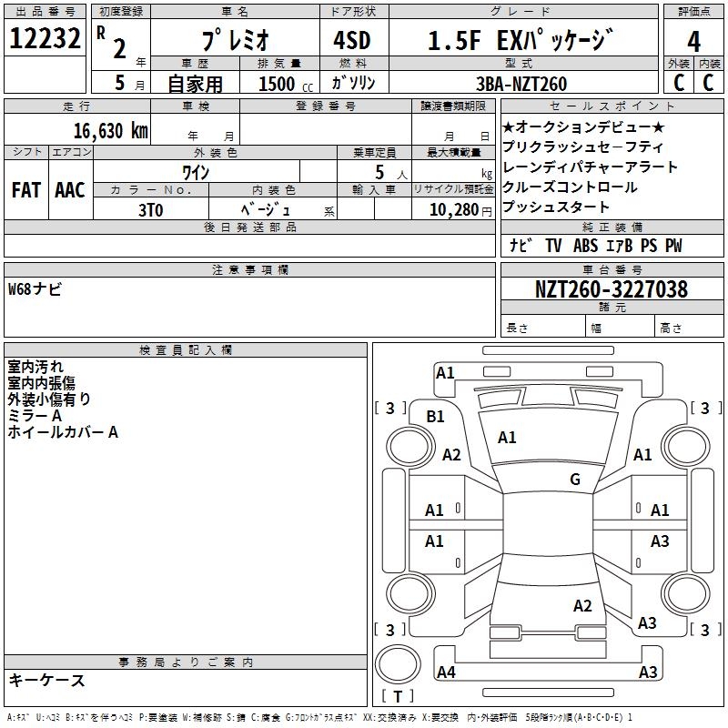Image resolution: width=728 pixels, height=728 pixels.
Task: Select the 事務局よりご案内 section header
Action: coord(186,662)
